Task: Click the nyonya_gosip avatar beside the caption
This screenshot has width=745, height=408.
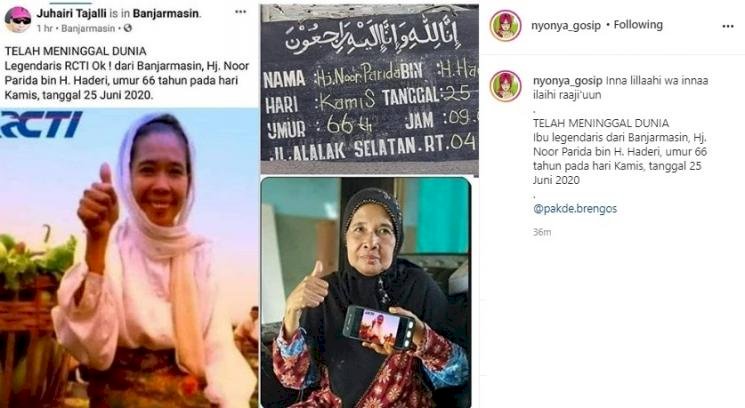Action: tap(506, 86)
